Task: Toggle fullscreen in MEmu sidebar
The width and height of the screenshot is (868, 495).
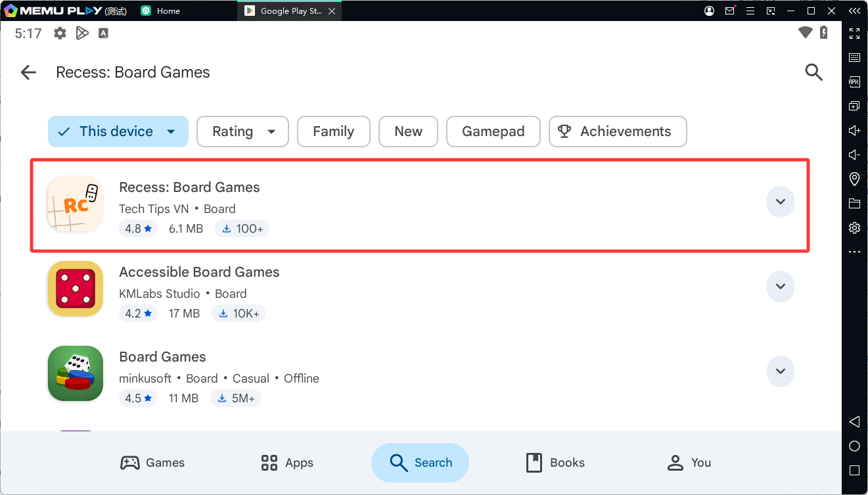Action: coord(854,33)
